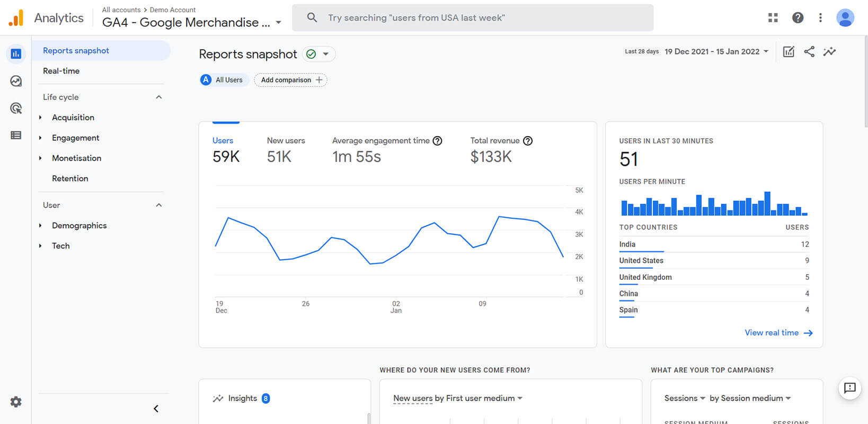Expand the Demographics menu
868x424 pixels.
40,226
